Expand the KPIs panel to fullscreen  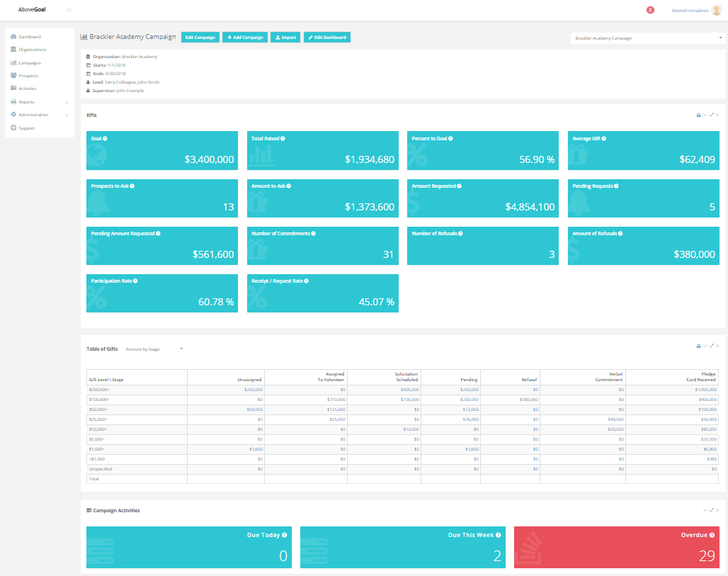point(711,115)
